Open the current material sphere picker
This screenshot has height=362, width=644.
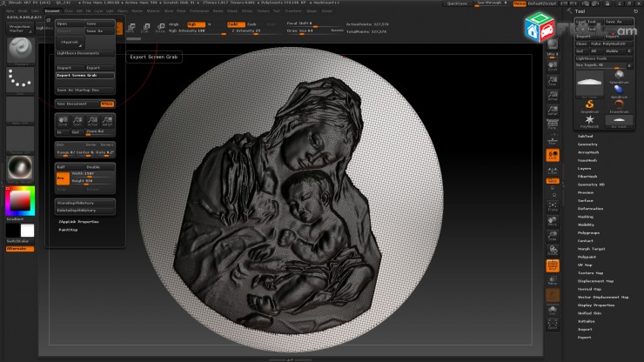coord(20,168)
